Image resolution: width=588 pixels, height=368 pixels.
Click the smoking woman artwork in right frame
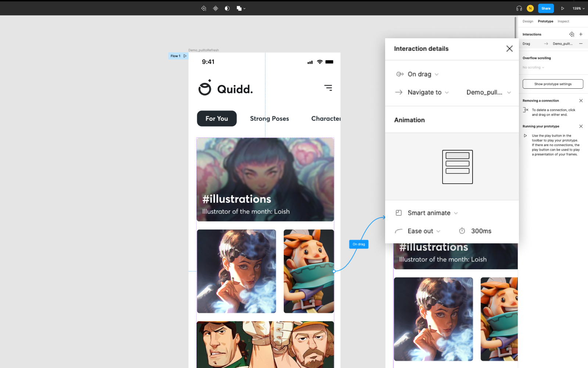pos(433,319)
